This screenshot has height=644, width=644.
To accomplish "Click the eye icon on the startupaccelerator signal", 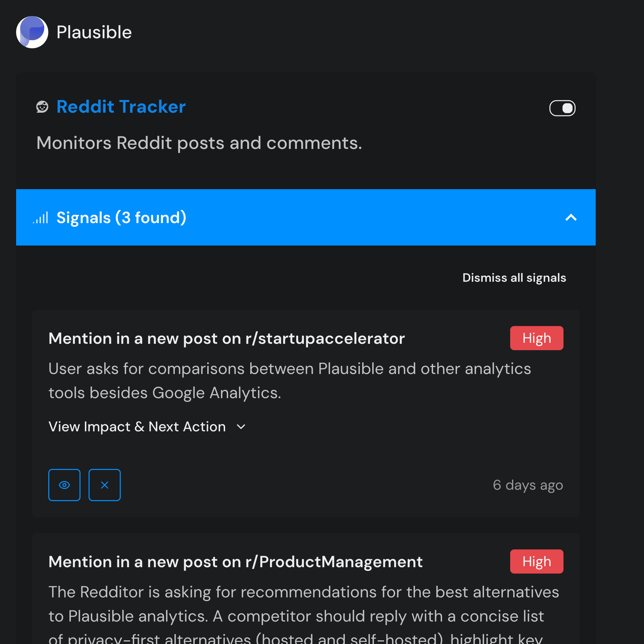I will [64, 485].
